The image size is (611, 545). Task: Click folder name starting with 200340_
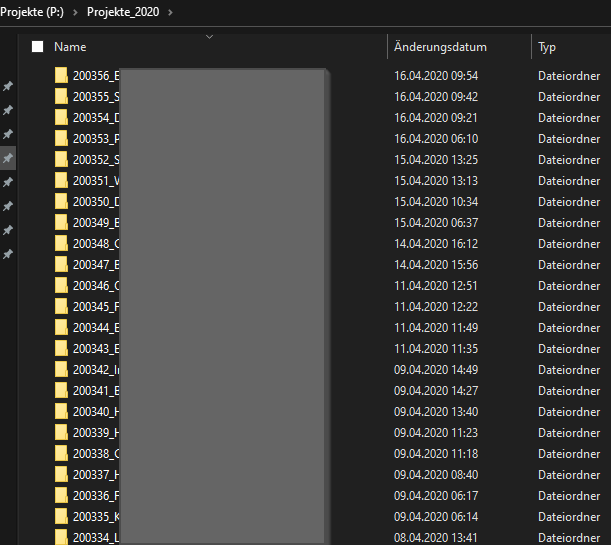(96, 412)
